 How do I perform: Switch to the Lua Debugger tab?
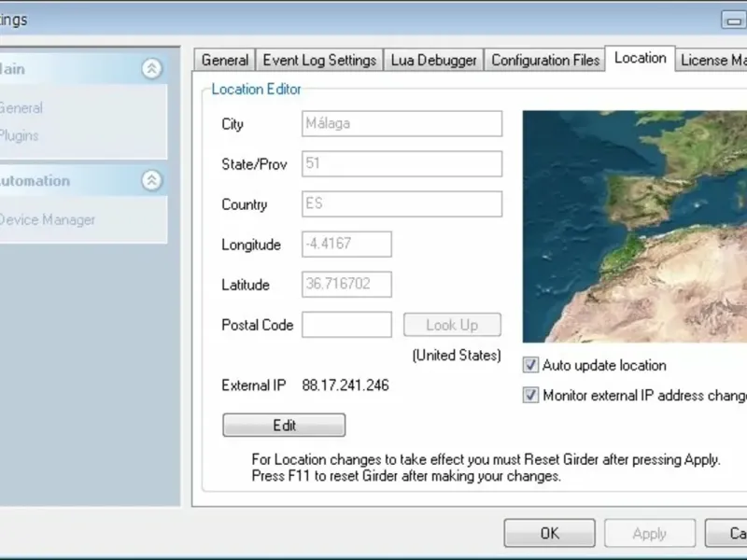coord(433,61)
